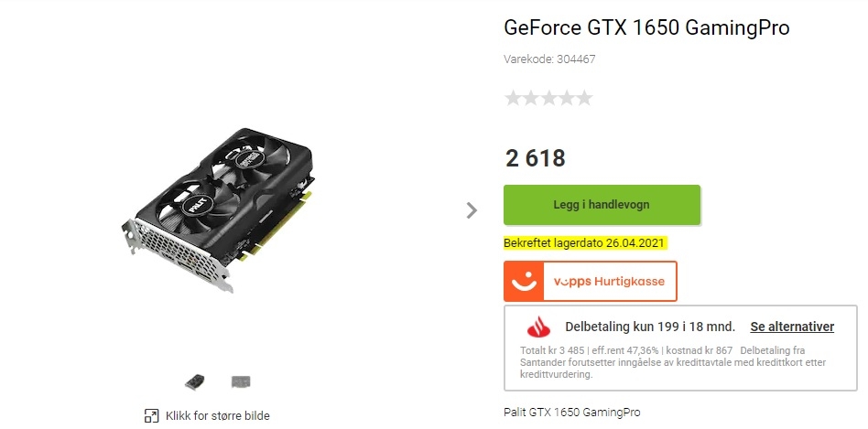Click the Klikk for større bilde link
Image resolution: width=868 pixels, height=429 pixels.
click(218, 415)
